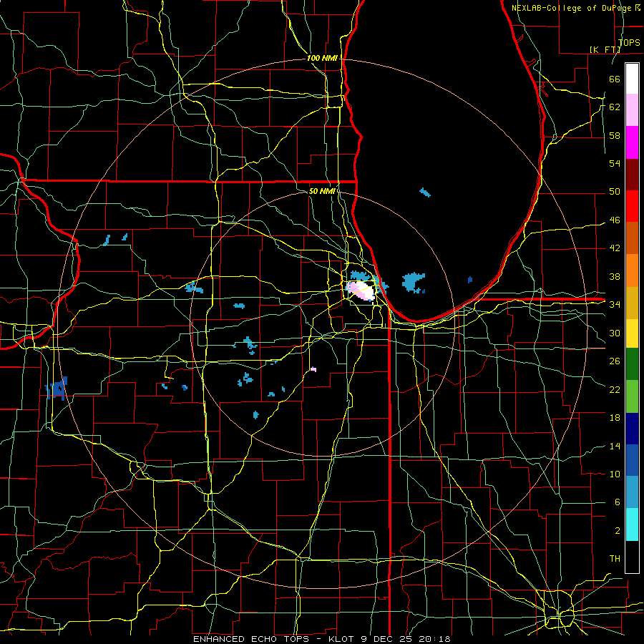This screenshot has width=644, height=644.
Task: Click the light green legend swatch
Action: 632,396
